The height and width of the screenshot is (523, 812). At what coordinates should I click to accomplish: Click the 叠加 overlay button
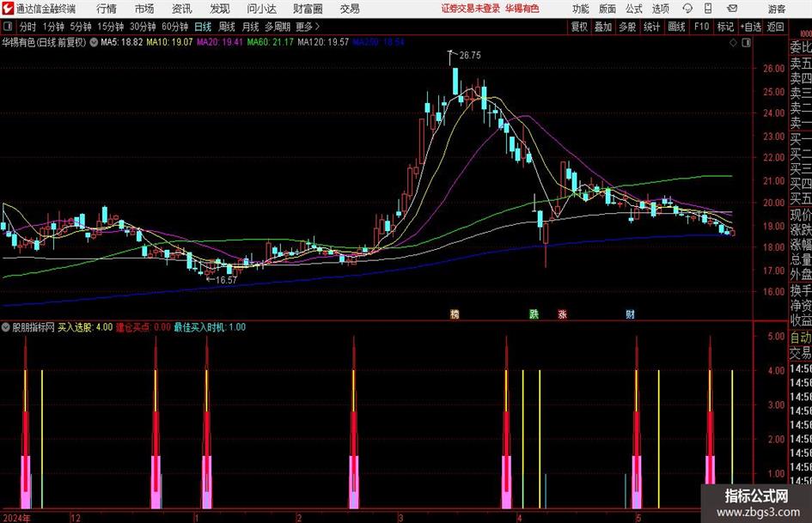click(x=603, y=27)
